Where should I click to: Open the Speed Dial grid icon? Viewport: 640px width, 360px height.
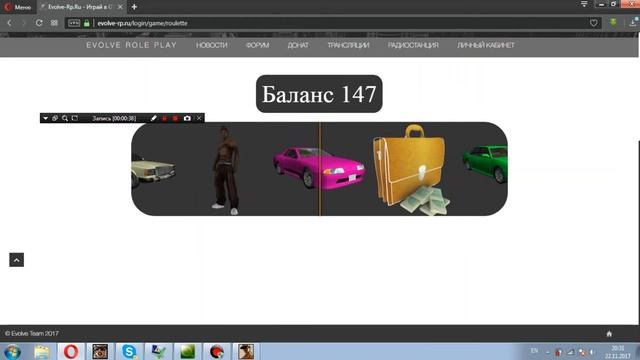54,23
